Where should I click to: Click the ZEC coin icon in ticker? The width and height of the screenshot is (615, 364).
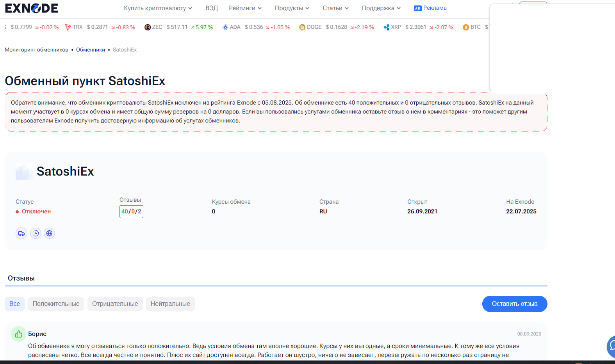148,27
